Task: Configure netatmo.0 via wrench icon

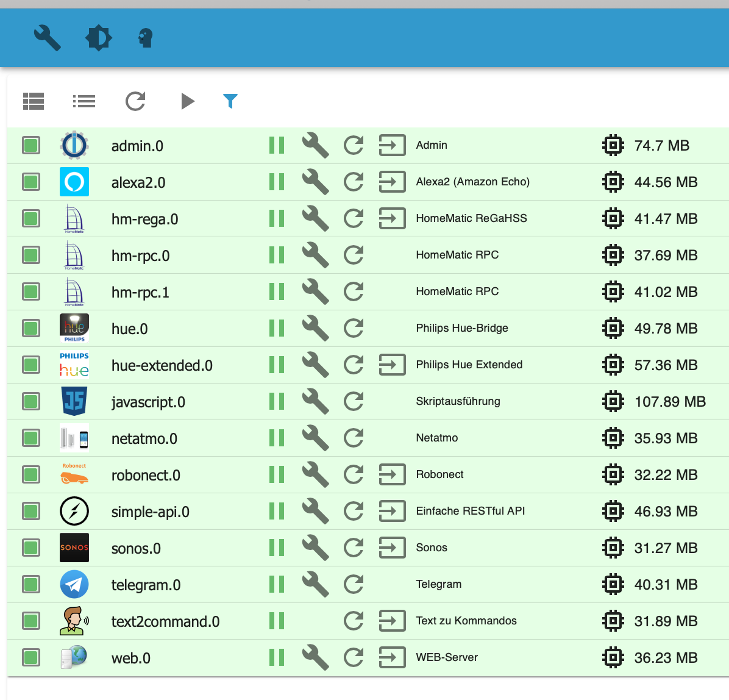Action: (x=315, y=438)
